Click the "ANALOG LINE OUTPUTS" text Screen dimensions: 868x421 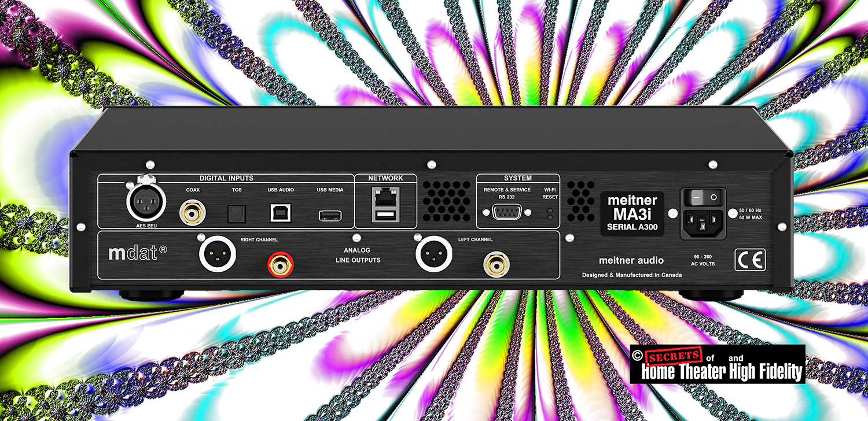[358, 255]
